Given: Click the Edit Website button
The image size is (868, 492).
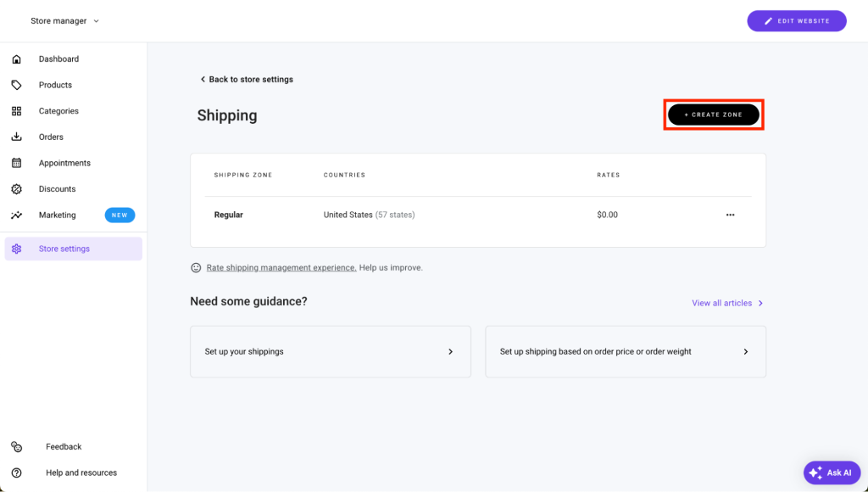Looking at the screenshot, I should pos(796,21).
